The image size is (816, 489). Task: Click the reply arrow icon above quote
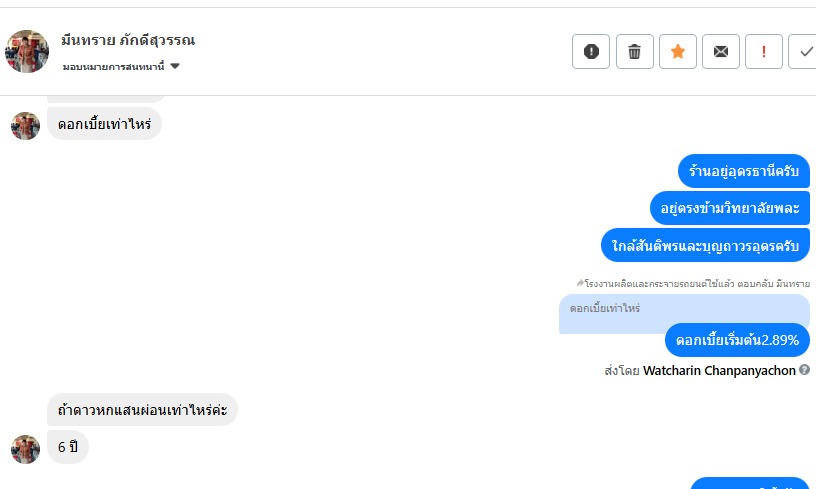[x=580, y=284]
